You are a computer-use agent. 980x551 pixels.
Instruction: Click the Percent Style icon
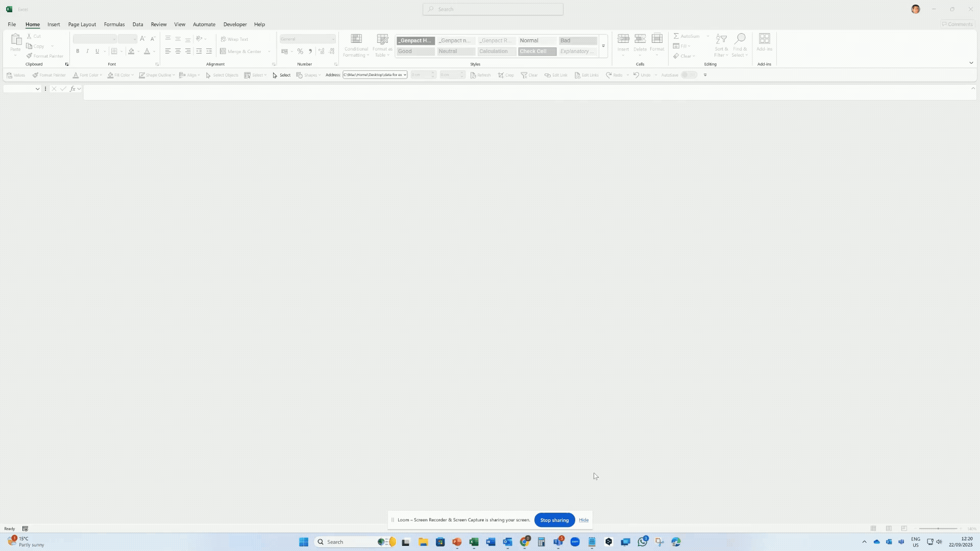click(x=300, y=51)
